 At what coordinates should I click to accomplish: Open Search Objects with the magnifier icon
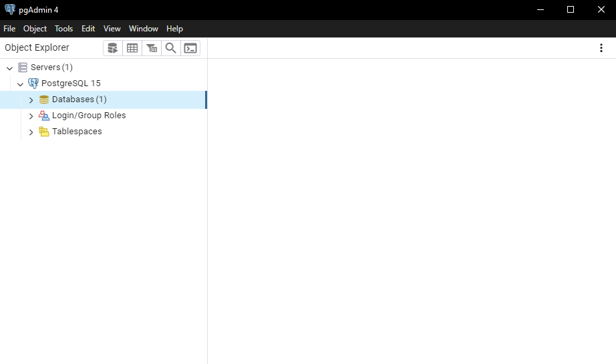point(171,48)
